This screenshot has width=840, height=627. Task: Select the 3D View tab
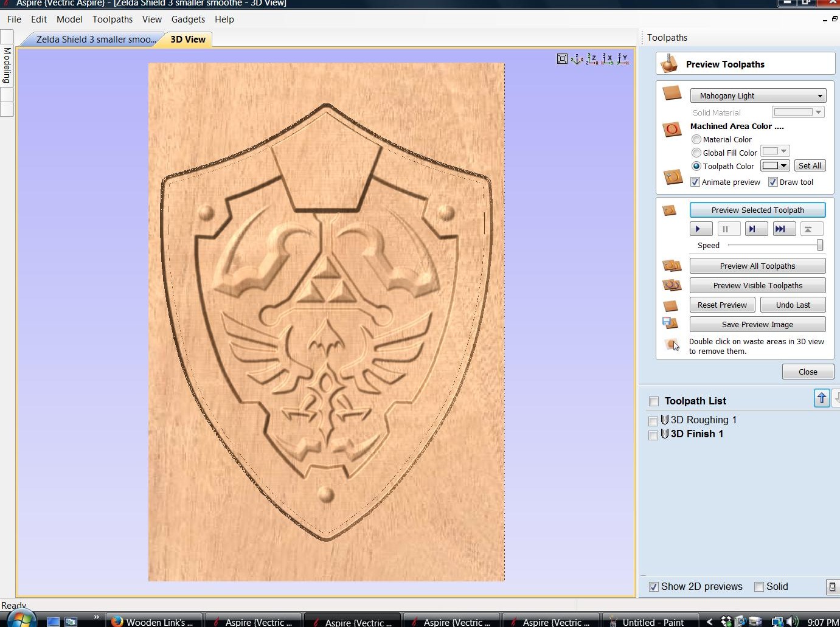(188, 40)
